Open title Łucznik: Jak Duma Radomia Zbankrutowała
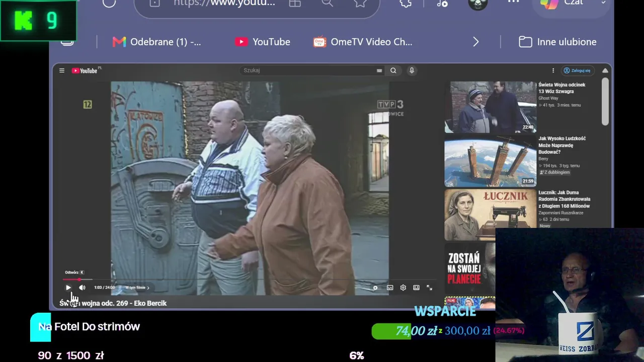The image size is (644, 362). pyautogui.click(x=564, y=199)
